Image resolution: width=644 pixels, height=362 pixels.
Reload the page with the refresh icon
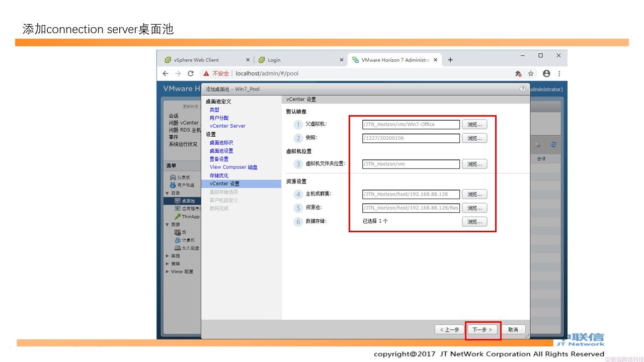tap(191, 73)
